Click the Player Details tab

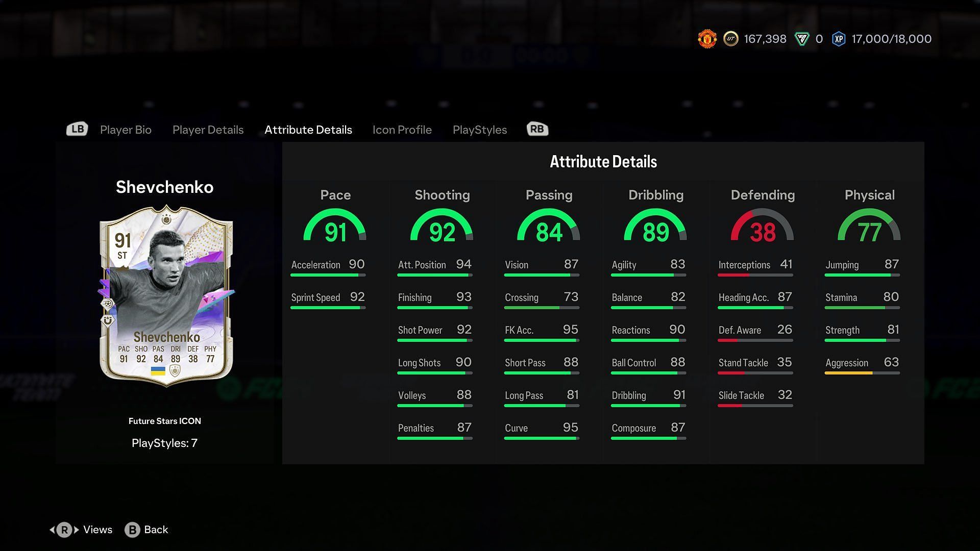[207, 129]
